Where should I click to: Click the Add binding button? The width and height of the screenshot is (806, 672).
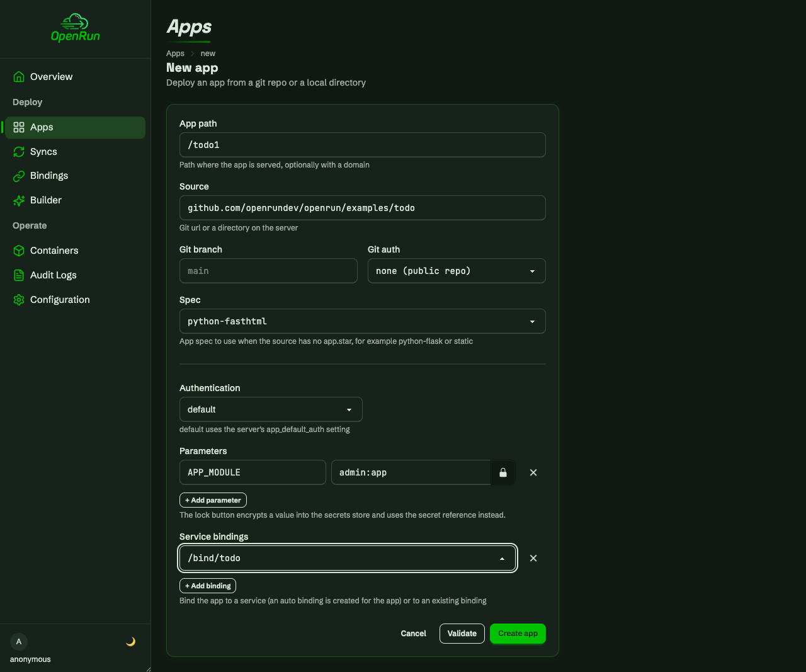point(208,586)
